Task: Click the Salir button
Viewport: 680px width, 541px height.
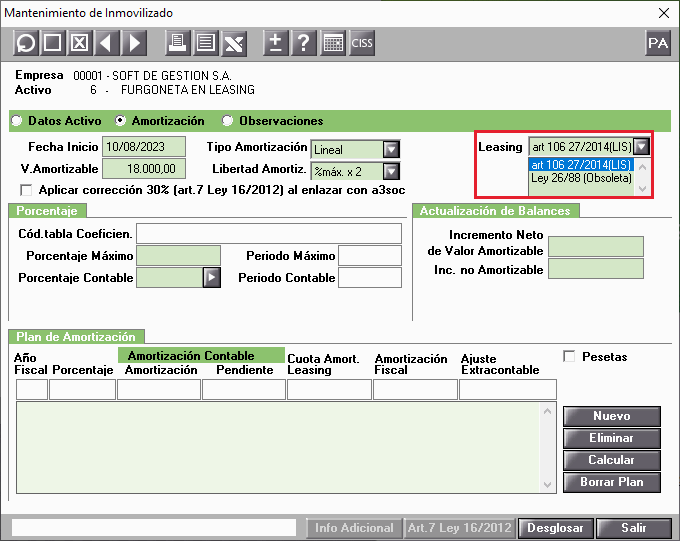Action: 634,528
